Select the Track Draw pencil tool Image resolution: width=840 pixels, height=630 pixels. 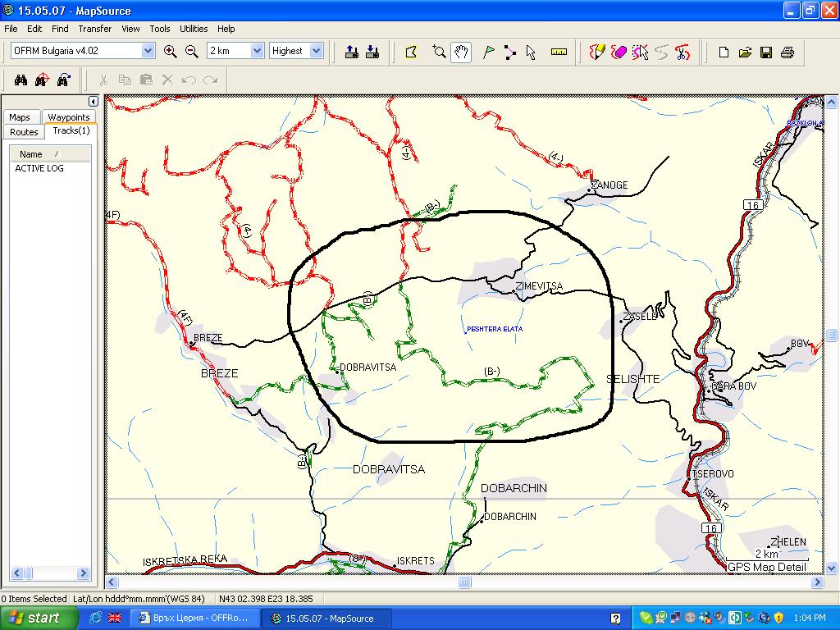[598, 52]
